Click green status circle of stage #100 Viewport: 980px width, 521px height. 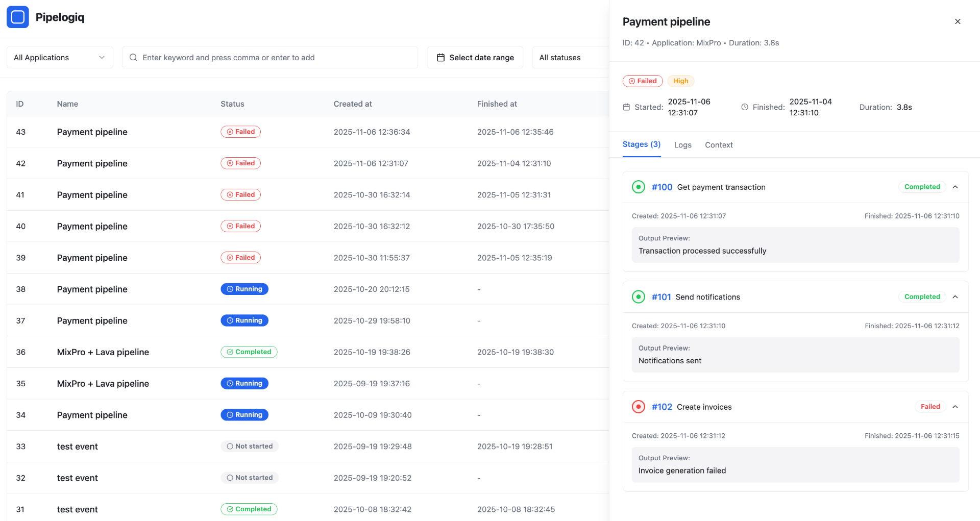(x=638, y=187)
